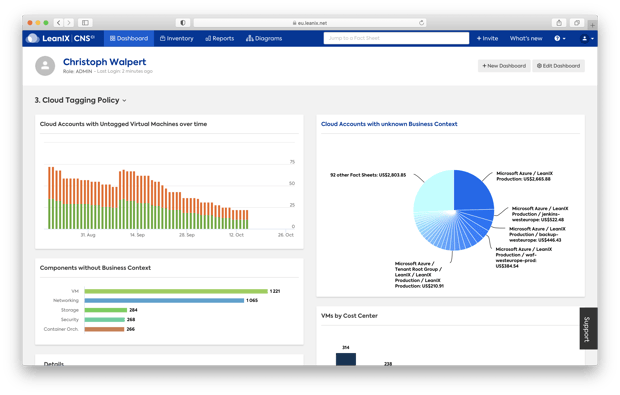Image resolution: width=620 pixels, height=395 pixels.
Task: Click the Support side tab
Action: pos(588,329)
